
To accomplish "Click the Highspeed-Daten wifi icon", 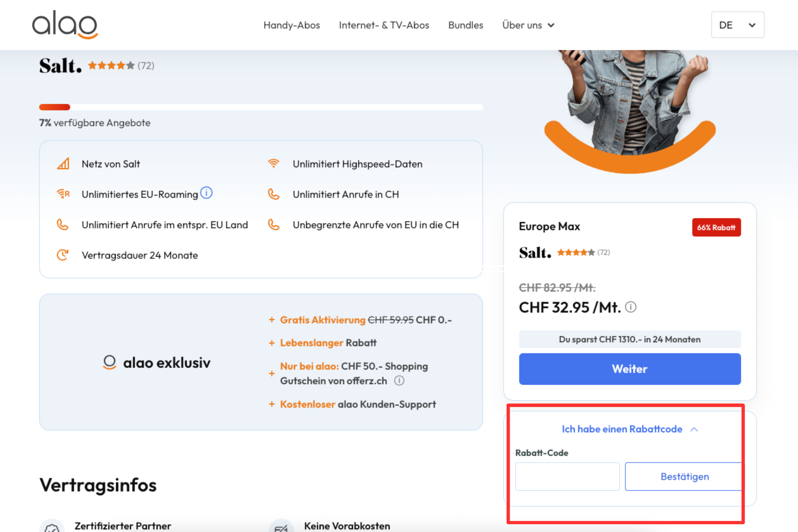I will [273, 164].
